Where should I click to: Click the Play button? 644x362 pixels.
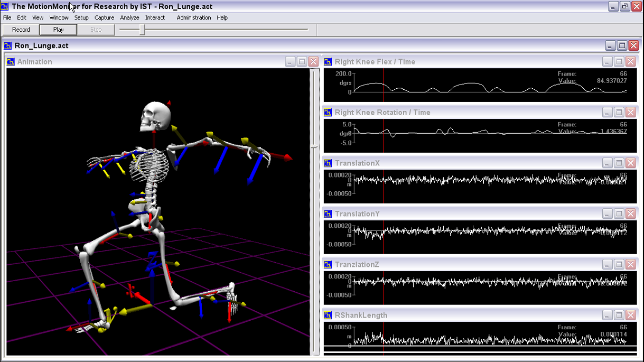58,30
